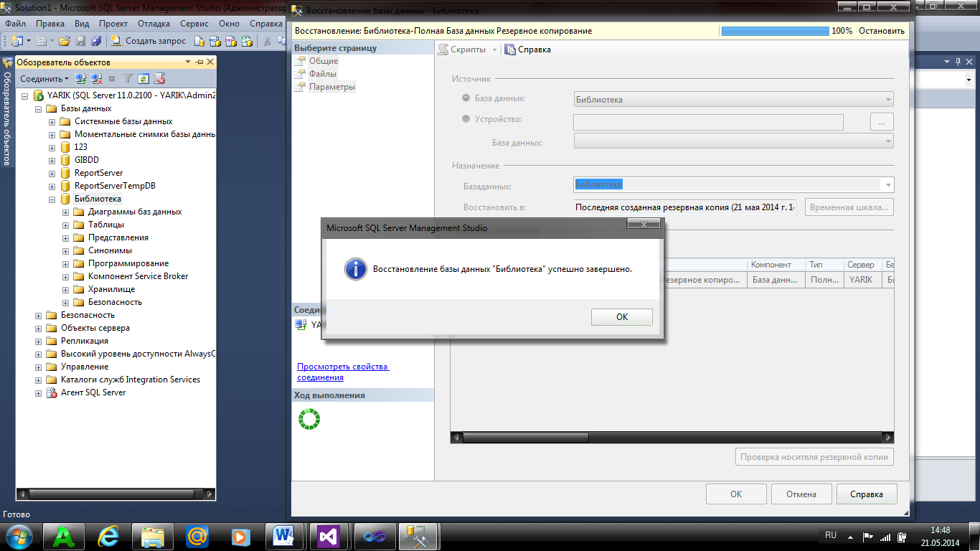Expand the Безопасность server-level node
This screenshot has width=980, height=551.
[39, 315]
